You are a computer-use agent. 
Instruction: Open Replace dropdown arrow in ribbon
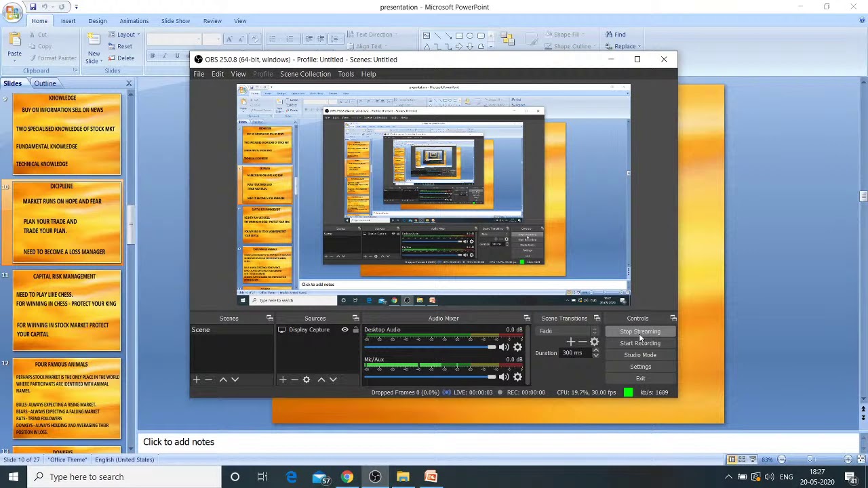[x=639, y=47]
